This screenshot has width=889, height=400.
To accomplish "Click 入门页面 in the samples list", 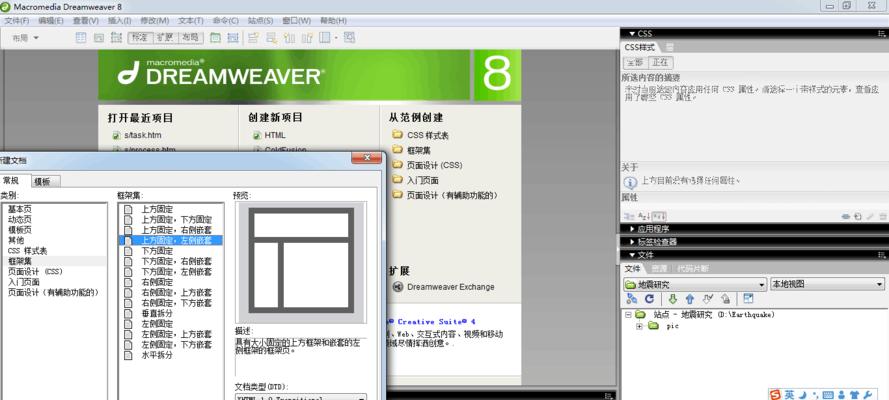I will 422,180.
